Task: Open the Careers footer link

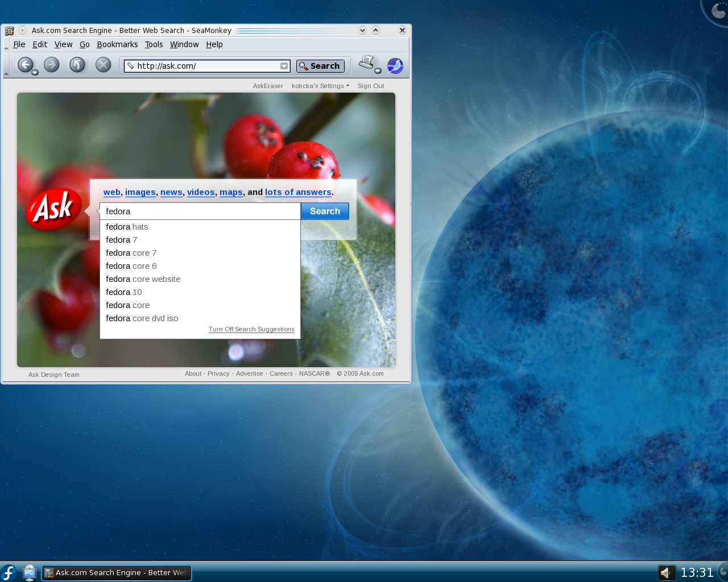Action: (x=281, y=373)
